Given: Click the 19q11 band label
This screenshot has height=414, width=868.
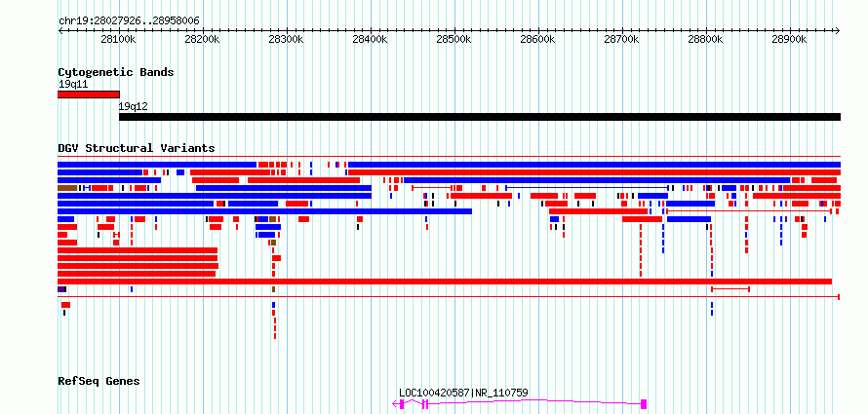Looking at the screenshot, I should click(x=73, y=84).
